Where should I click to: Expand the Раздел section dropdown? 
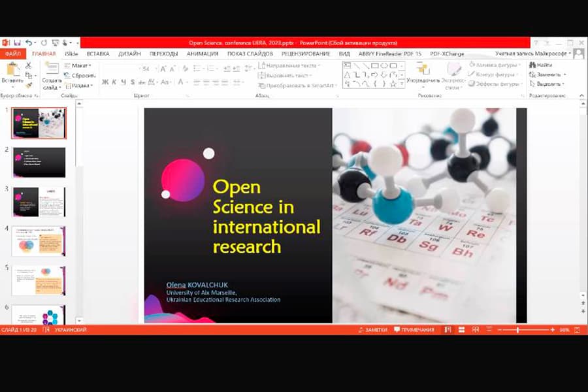tap(78, 85)
